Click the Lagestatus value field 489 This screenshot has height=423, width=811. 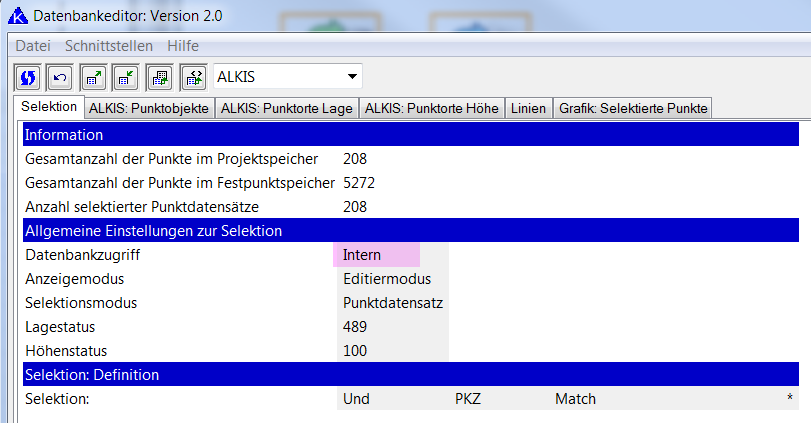point(392,327)
